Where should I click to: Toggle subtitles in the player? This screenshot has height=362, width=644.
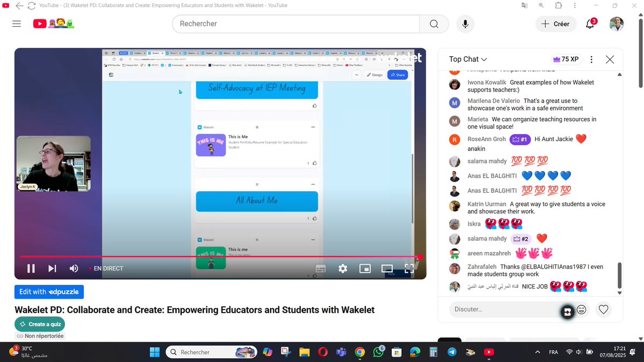[320, 268]
